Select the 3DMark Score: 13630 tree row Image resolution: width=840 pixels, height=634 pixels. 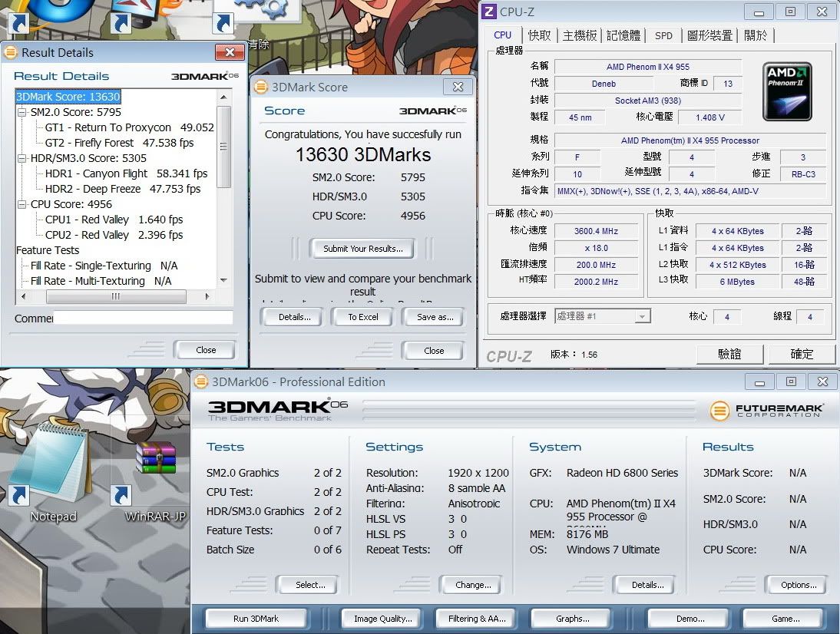(68, 97)
